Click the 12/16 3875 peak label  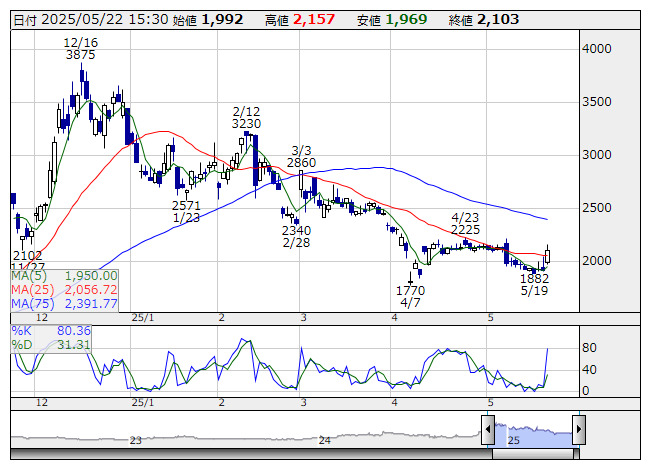pyautogui.click(x=80, y=48)
